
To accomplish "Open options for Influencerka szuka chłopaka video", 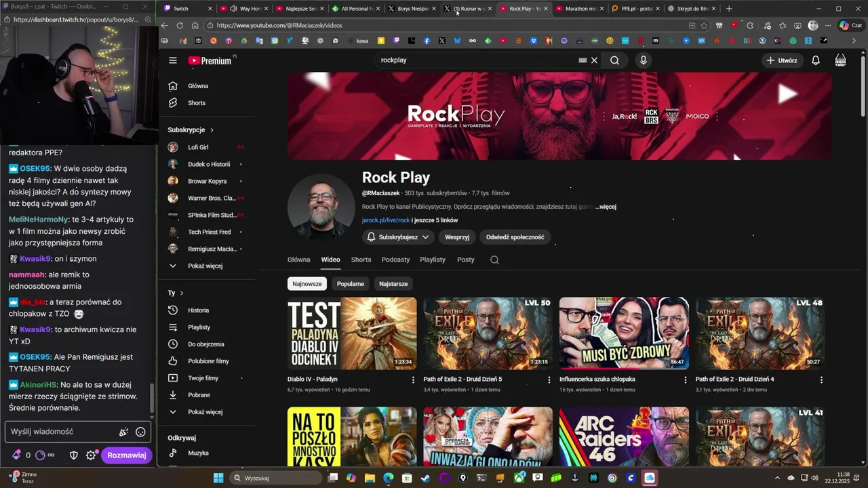I will [685, 380].
